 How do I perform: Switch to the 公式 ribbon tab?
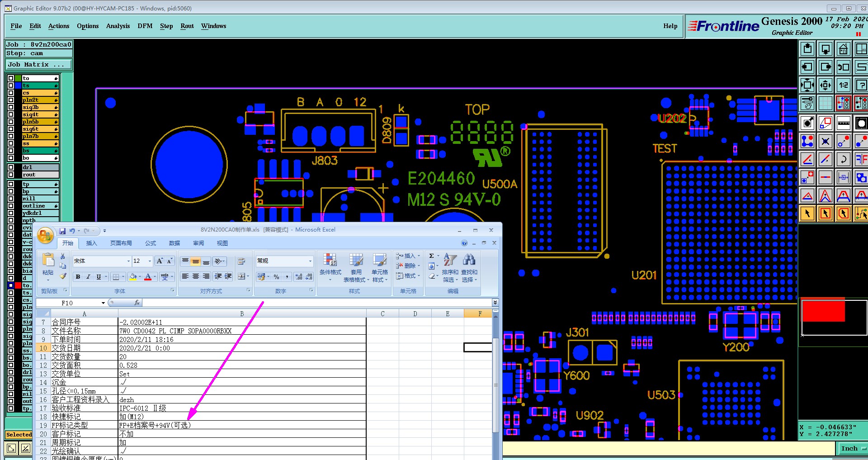pos(151,243)
